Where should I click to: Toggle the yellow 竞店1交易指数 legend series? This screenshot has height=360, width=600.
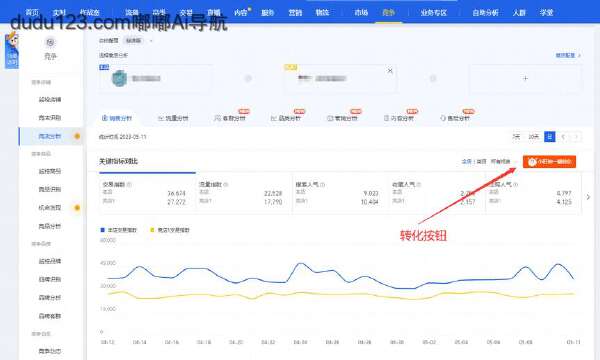click(170, 230)
